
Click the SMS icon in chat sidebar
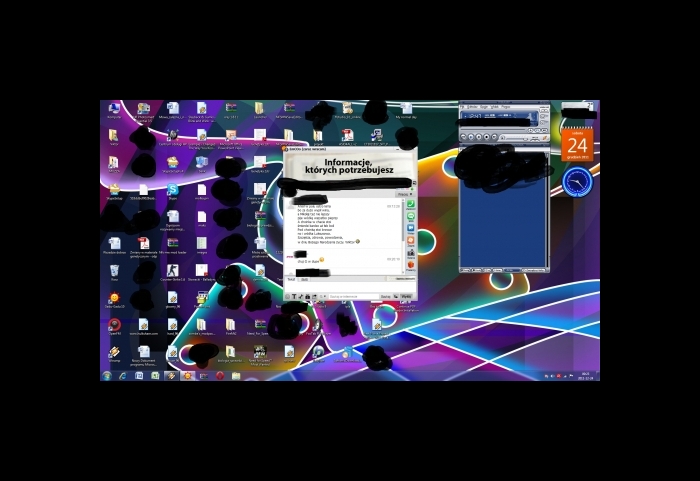click(x=410, y=217)
